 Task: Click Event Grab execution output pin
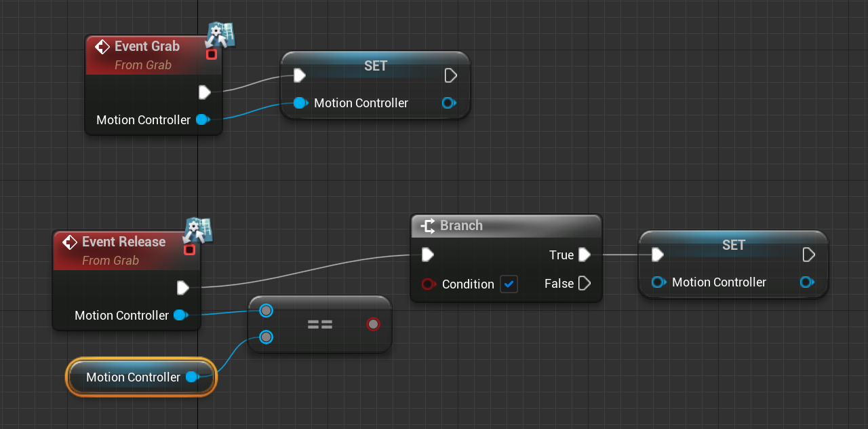click(x=204, y=92)
